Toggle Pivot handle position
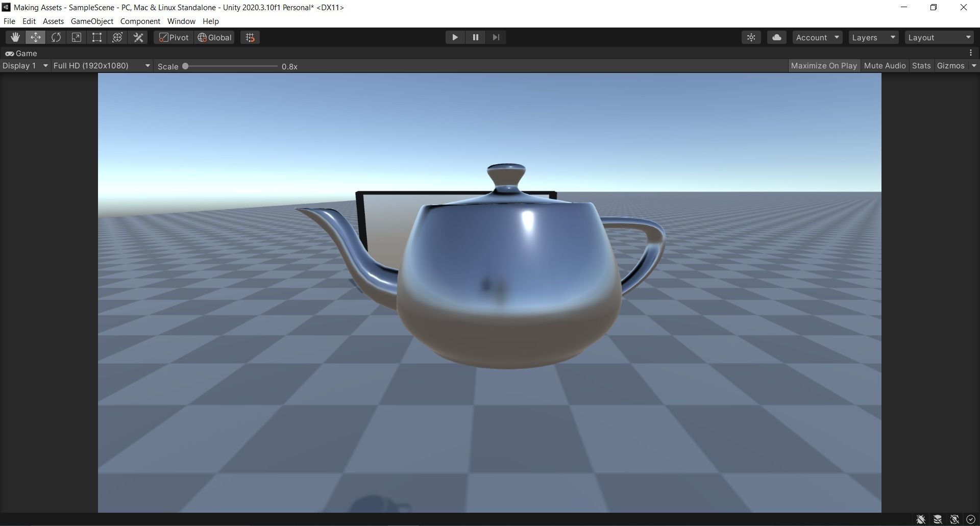 point(174,37)
